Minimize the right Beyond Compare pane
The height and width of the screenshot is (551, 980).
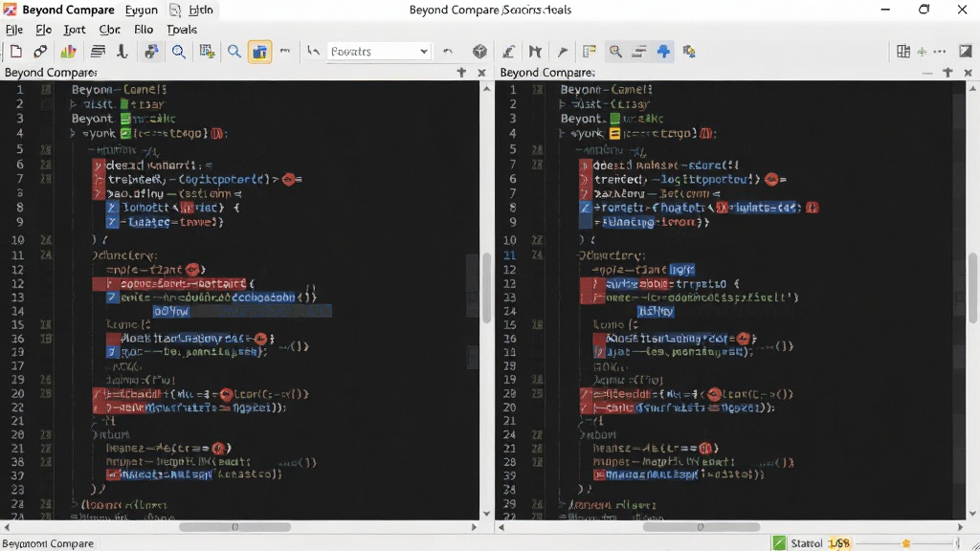click(x=927, y=73)
